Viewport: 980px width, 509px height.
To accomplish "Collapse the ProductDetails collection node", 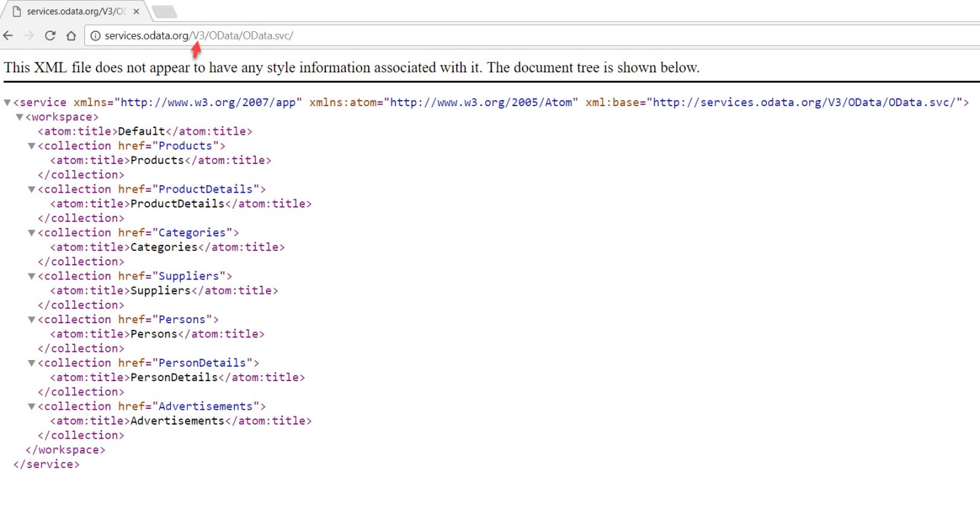I will [x=31, y=189].
